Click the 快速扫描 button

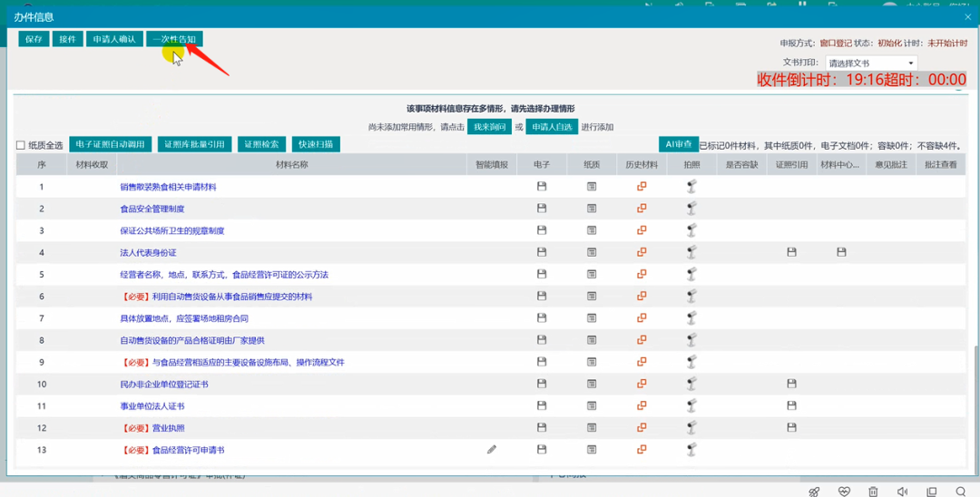coord(316,144)
